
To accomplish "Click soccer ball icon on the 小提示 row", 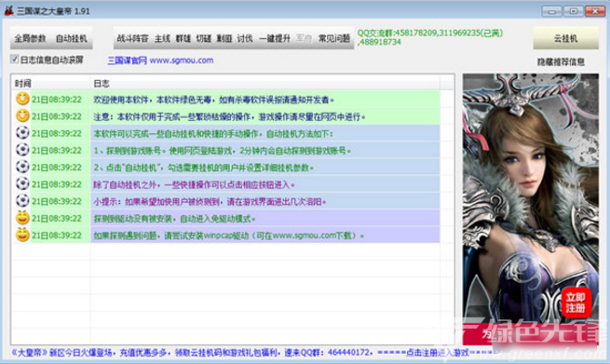I will point(22,201).
